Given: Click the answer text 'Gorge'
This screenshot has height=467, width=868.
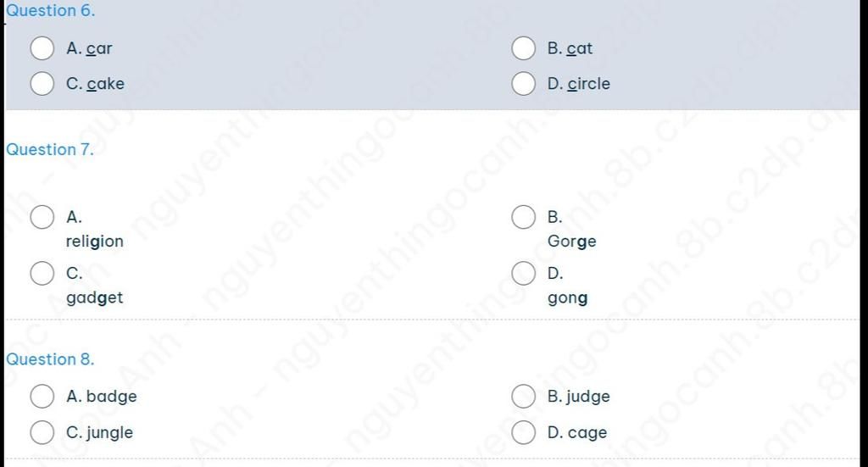Looking at the screenshot, I should tap(572, 242).
